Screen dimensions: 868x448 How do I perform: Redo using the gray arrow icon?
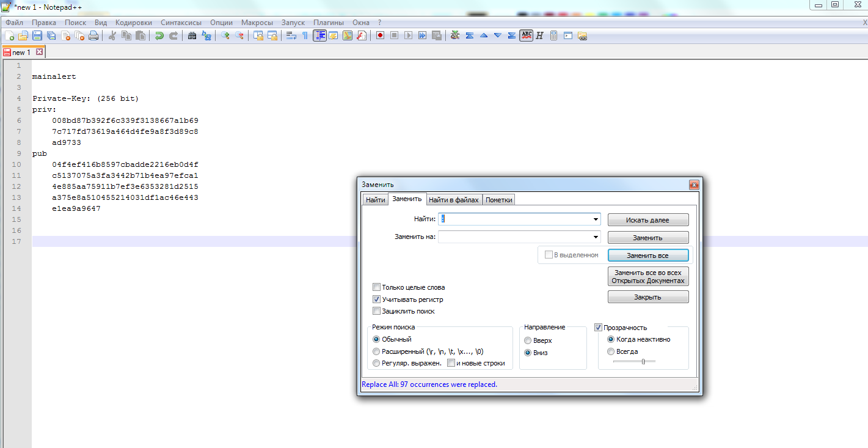pyautogui.click(x=173, y=35)
